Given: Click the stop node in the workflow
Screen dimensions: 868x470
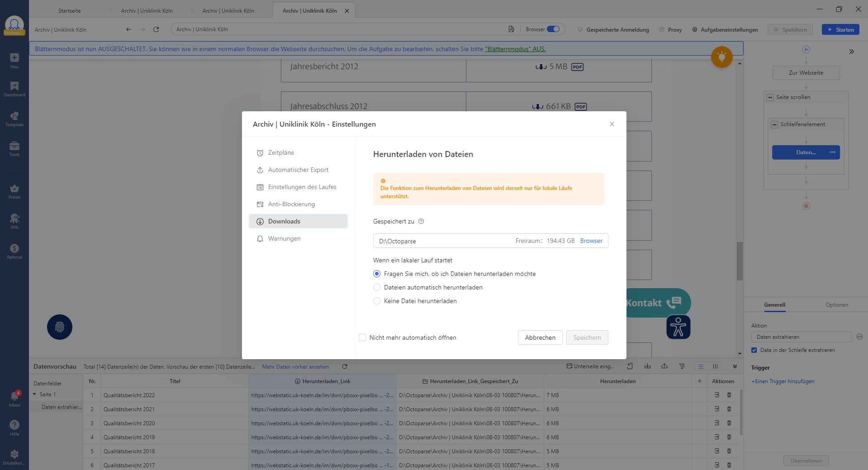Looking at the screenshot, I should coord(806,206).
